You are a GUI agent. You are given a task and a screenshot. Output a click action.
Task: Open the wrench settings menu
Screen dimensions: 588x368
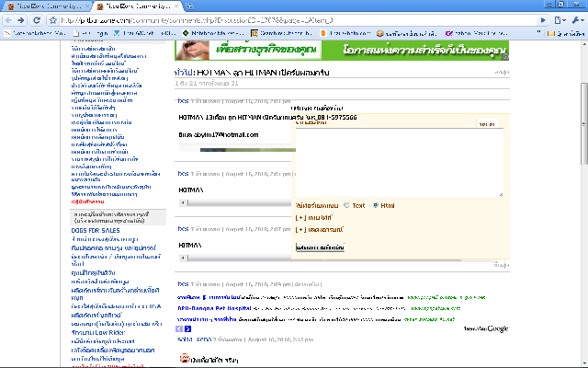(x=578, y=20)
